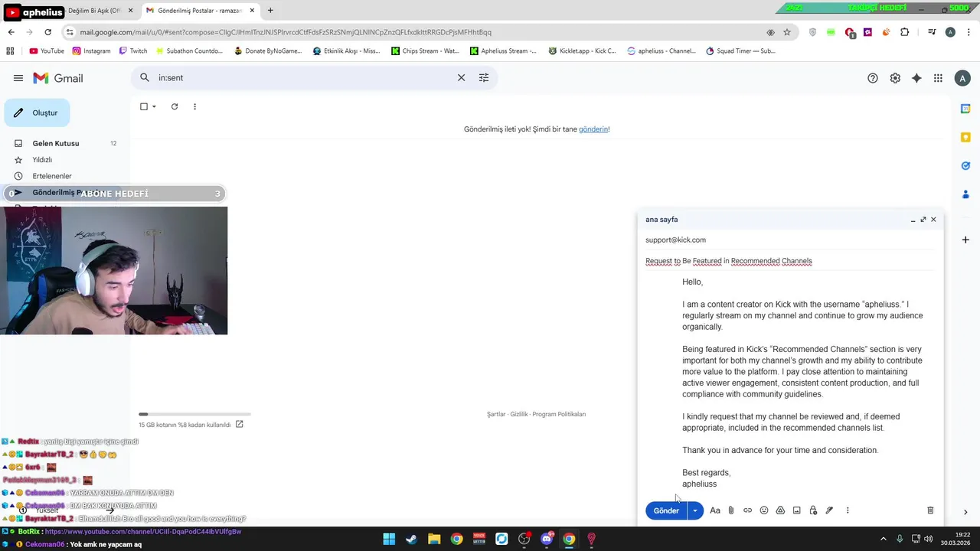This screenshot has width=980, height=551.
Task: Click the support@kick.com recipient field
Action: pos(790,240)
